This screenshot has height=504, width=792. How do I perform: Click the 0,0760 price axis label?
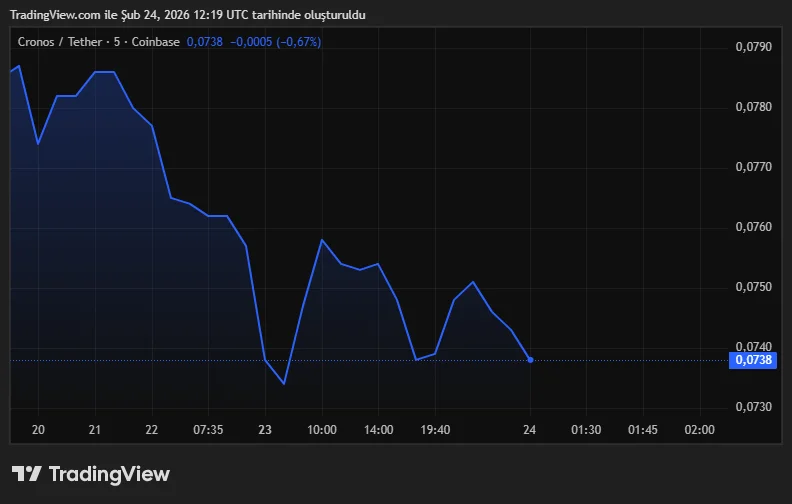tap(754, 227)
